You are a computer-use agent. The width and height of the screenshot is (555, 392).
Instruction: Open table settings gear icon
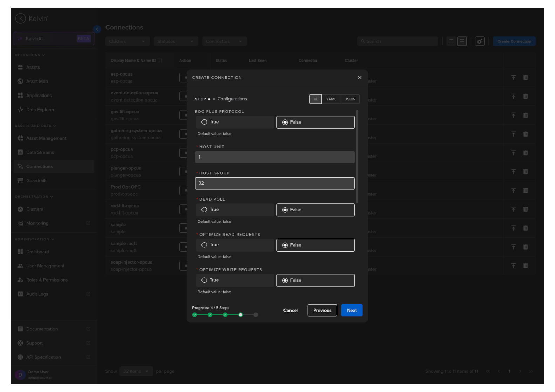pos(480,41)
